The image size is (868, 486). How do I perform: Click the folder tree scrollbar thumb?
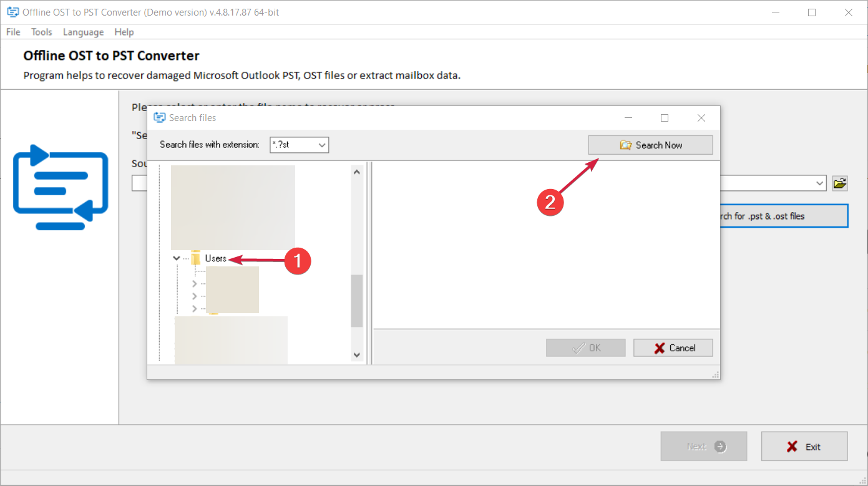[357, 301]
